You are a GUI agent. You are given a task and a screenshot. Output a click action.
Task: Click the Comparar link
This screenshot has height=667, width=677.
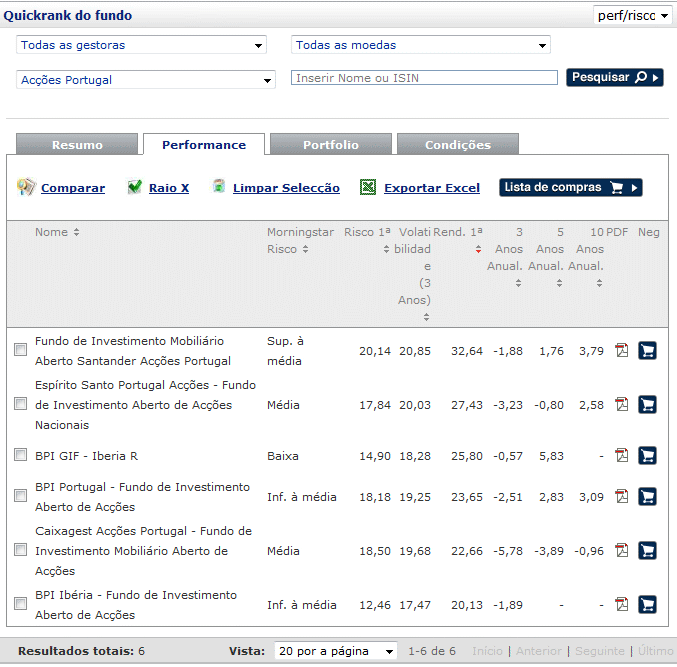[73, 188]
